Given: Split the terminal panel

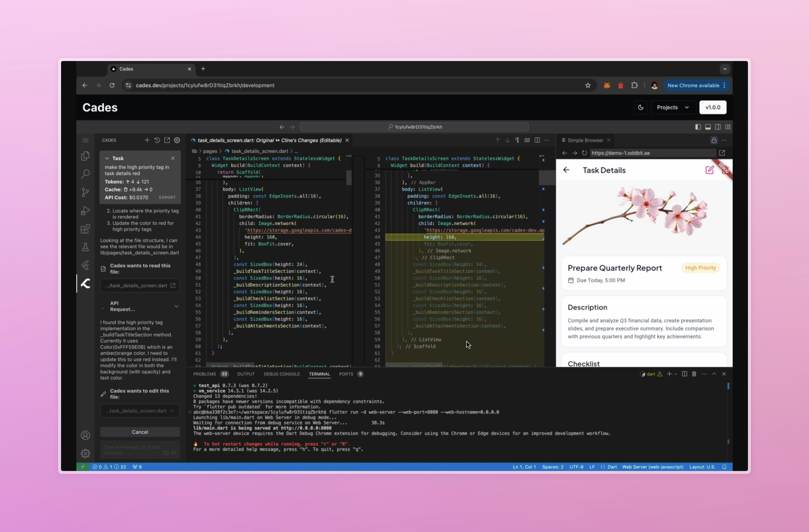Looking at the screenshot, I should tap(685, 374).
